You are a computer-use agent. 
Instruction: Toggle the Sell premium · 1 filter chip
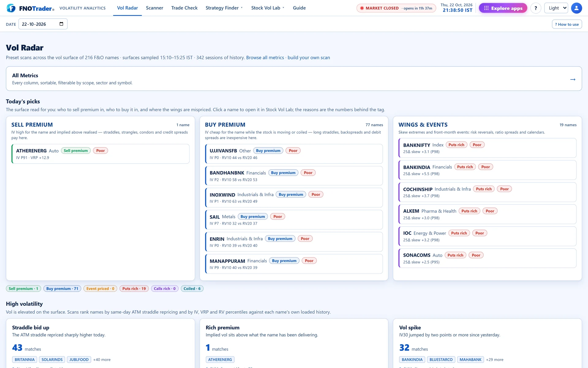[x=23, y=289]
